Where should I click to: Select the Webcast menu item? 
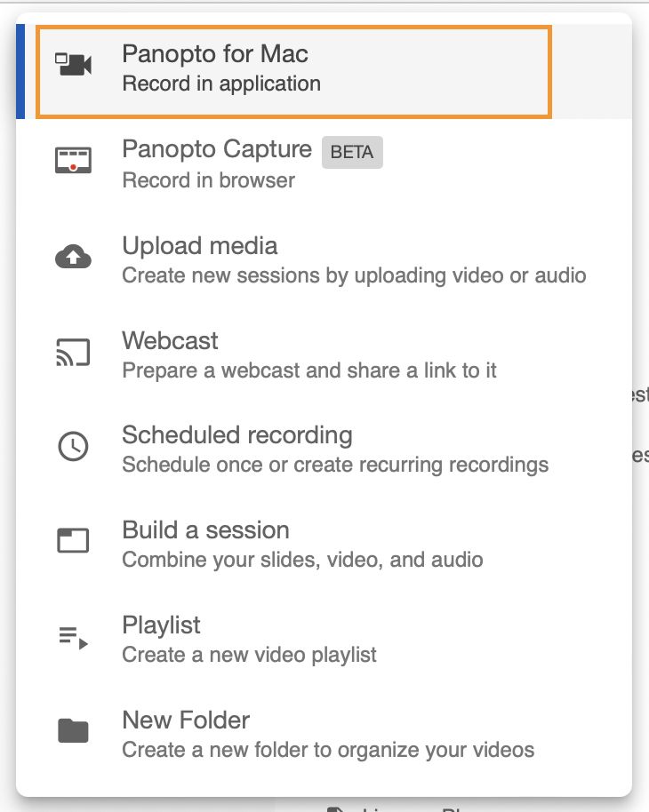coord(170,340)
